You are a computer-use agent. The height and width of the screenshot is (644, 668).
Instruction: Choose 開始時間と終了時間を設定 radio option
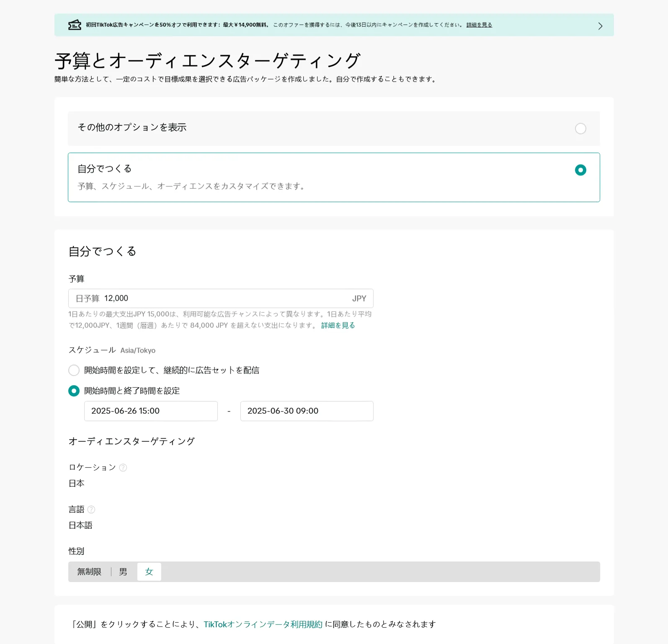pyautogui.click(x=74, y=391)
